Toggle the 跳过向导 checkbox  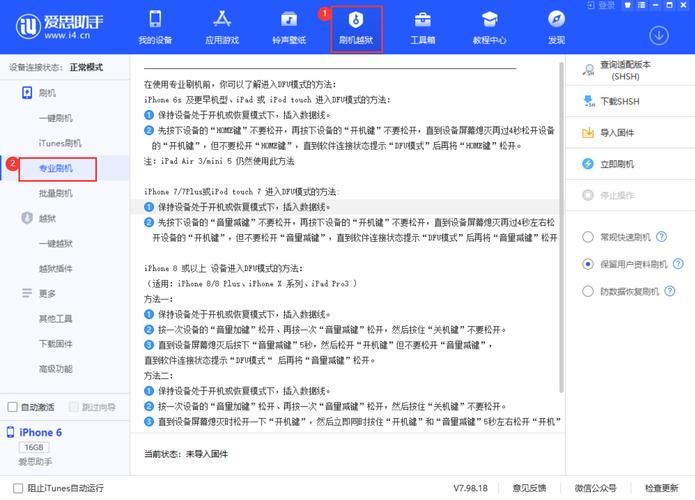[74, 407]
